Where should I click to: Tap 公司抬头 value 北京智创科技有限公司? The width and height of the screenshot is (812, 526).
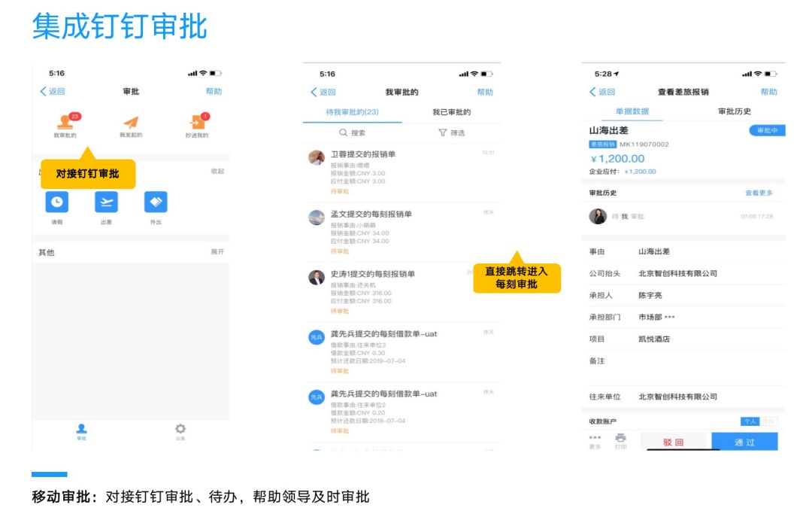tap(677, 273)
